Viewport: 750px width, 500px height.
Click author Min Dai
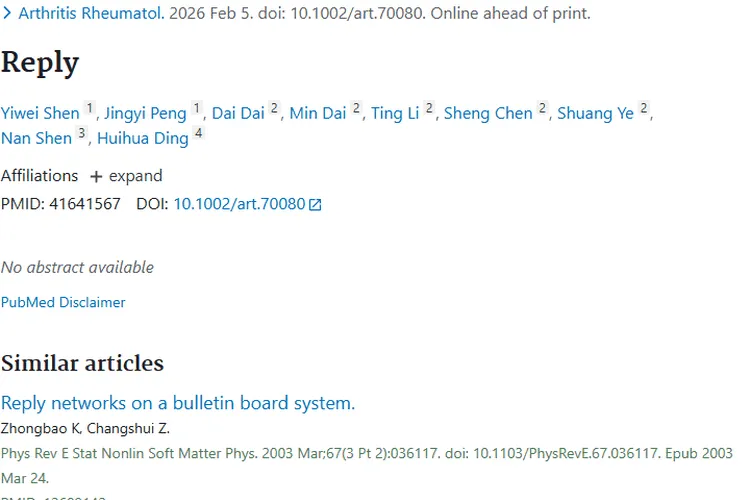click(x=317, y=113)
